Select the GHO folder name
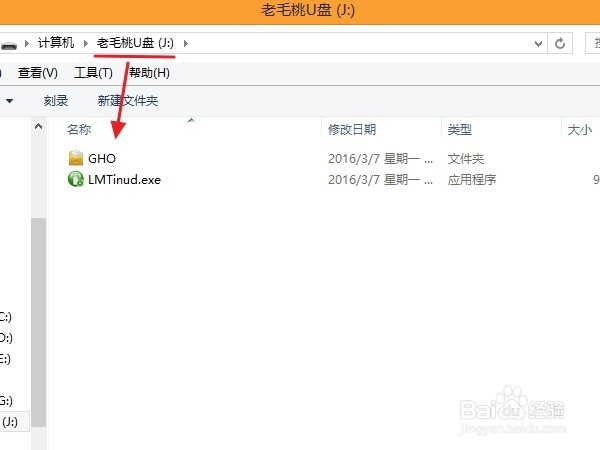Image resolution: width=600 pixels, height=450 pixels. pyautogui.click(x=102, y=158)
